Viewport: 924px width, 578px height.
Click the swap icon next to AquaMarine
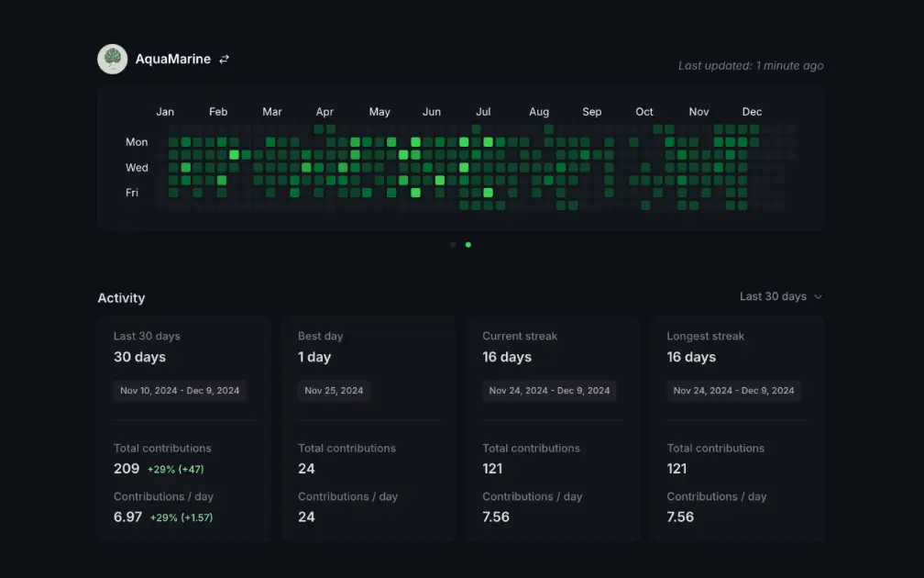click(x=225, y=58)
